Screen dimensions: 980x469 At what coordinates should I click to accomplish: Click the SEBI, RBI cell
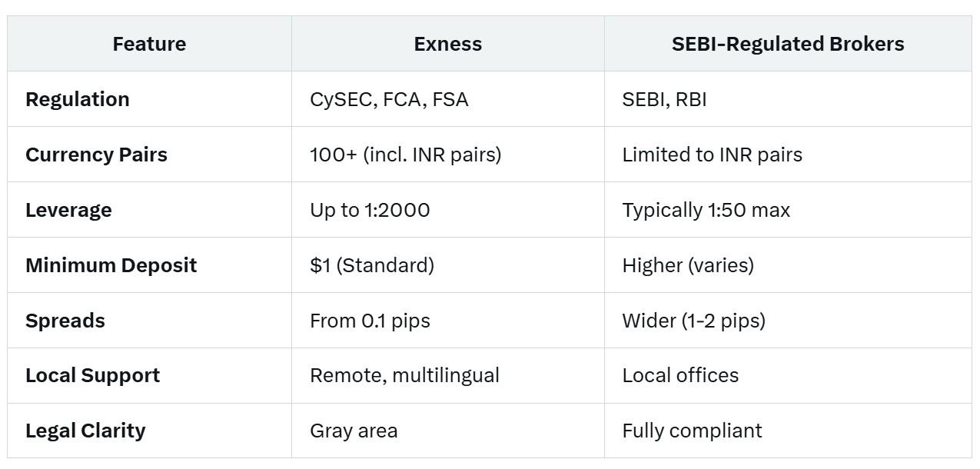pos(664,99)
